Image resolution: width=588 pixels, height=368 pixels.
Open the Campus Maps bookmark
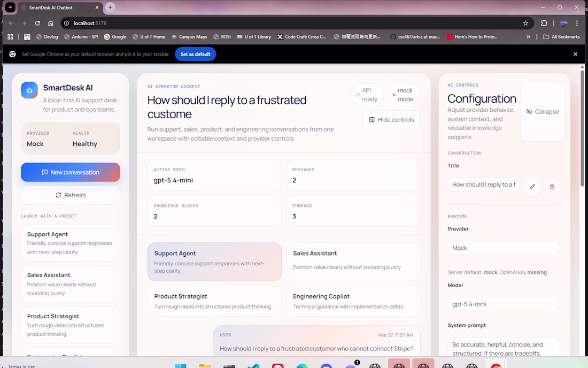click(x=189, y=37)
